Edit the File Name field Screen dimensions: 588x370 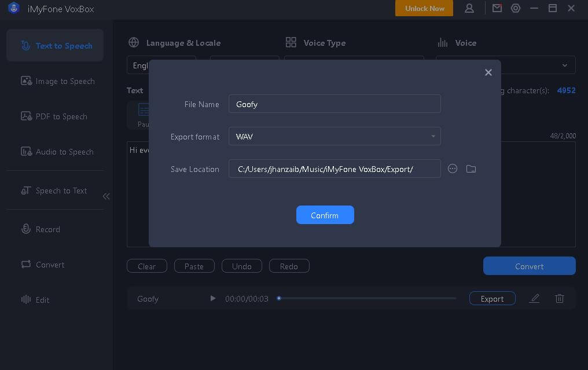(x=335, y=104)
